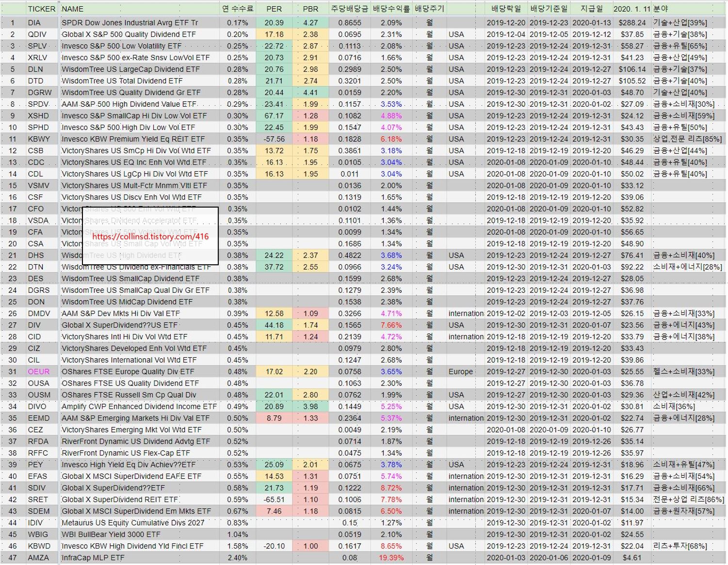Screen dimensions: 728x565
Task: Select the 1.00 PBR cell
Action: click(x=310, y=546)
